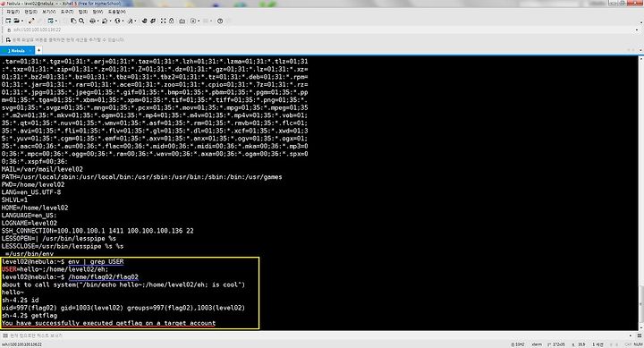
Task: Click the 'sh-4.2$ getflag' line
Action: point(30,316)
